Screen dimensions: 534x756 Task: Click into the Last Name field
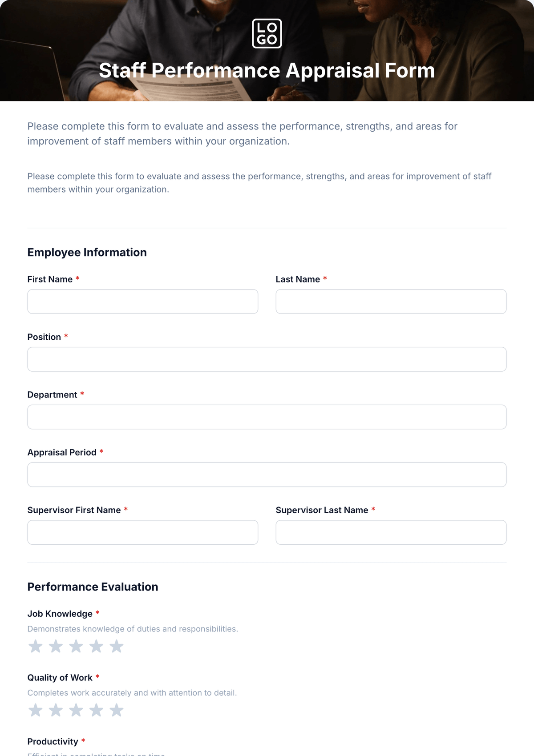pyautogui.click(x=391, y=302)
